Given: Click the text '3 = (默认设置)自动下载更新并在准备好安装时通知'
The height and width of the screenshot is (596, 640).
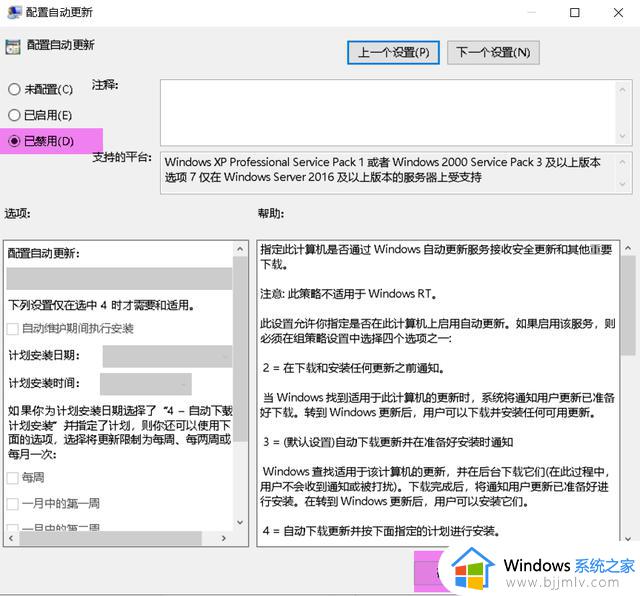Looking at the screenshot, I should point(388,442).
